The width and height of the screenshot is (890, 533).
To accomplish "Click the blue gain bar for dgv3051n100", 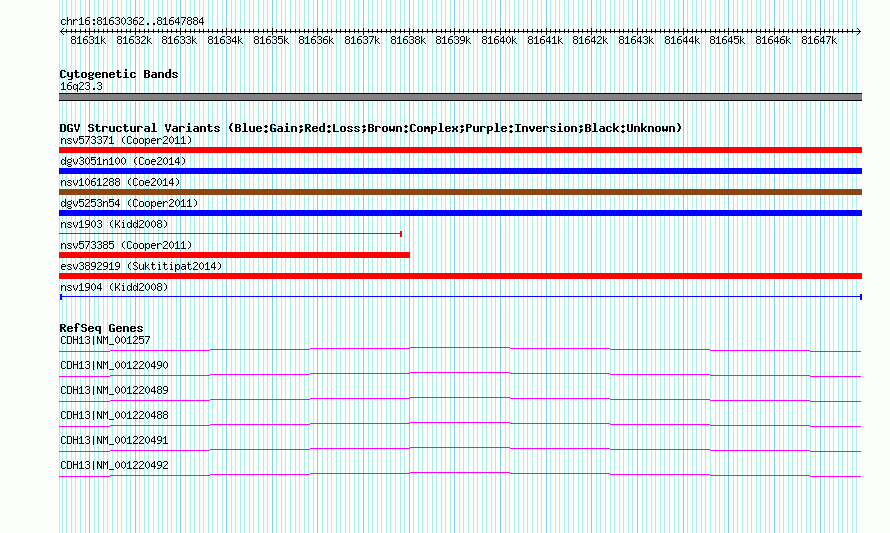I will 460,171.
